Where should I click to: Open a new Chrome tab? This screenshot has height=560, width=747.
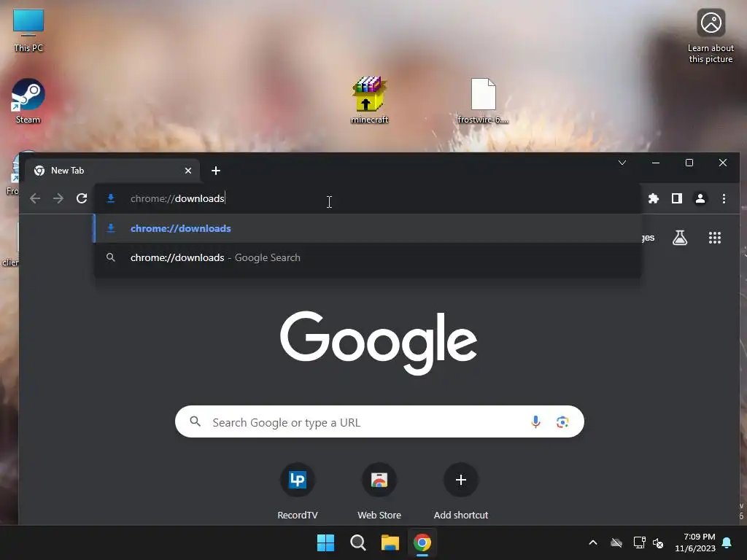pyautogui.click(x=216, y=171)
